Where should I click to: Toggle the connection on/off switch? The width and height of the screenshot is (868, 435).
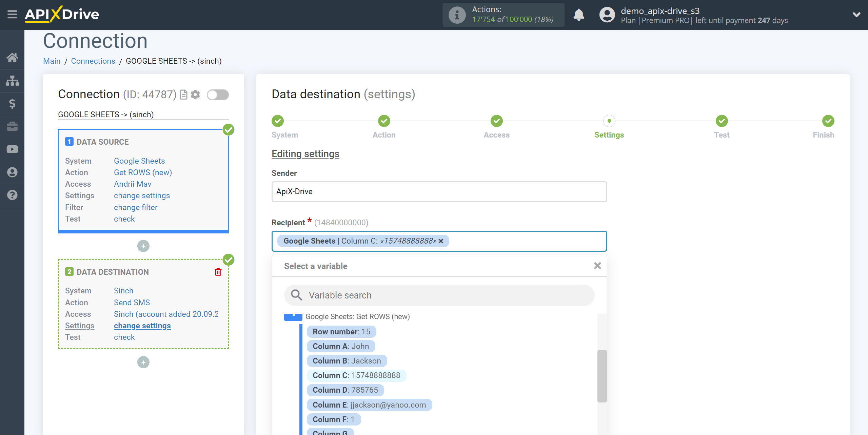pyautogui.click(x=218, y=95)
